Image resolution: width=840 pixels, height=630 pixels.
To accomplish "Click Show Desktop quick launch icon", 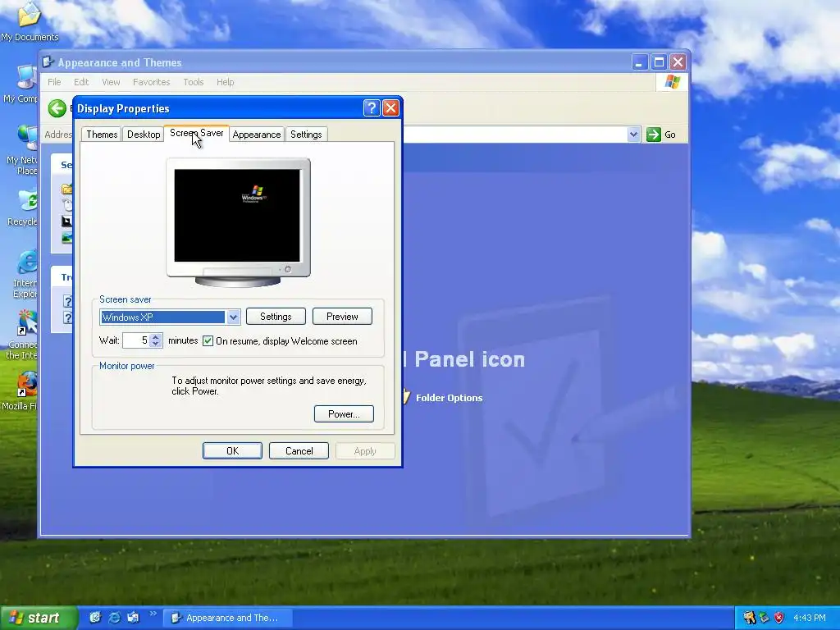I will point(95,618).
